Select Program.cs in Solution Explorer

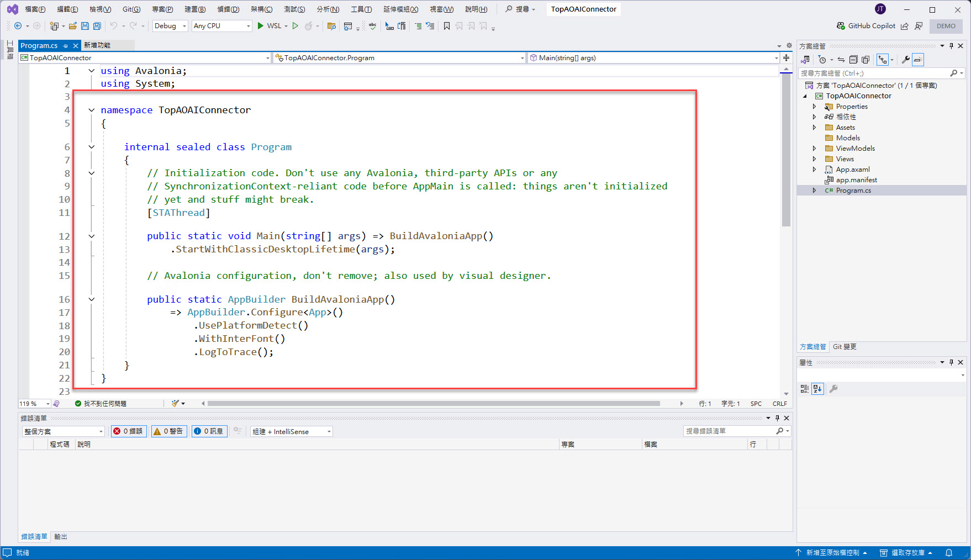(853, 191)
